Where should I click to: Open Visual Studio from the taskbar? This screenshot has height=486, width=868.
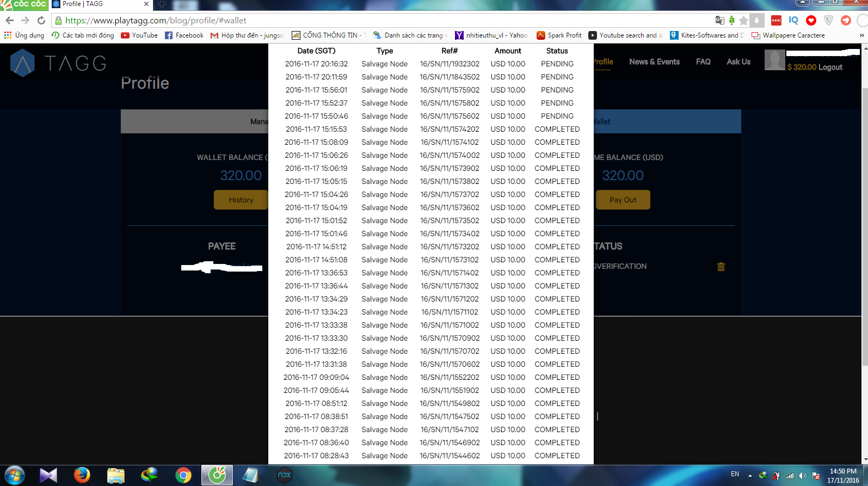click(48, 475)
